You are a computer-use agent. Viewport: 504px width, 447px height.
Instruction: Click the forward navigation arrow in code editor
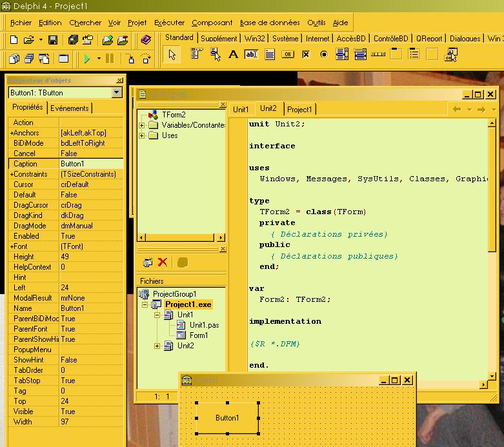point(481,110)
